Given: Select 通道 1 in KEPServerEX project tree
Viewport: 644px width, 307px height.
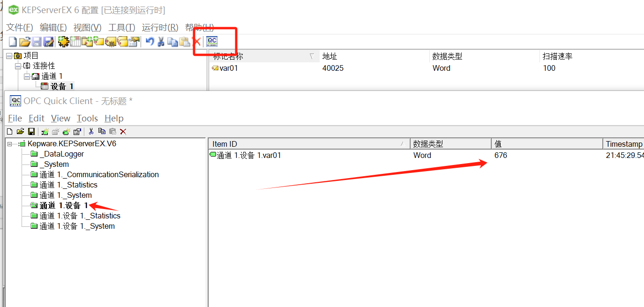Looking at the screenshot, I should click(x=52, y=76).
